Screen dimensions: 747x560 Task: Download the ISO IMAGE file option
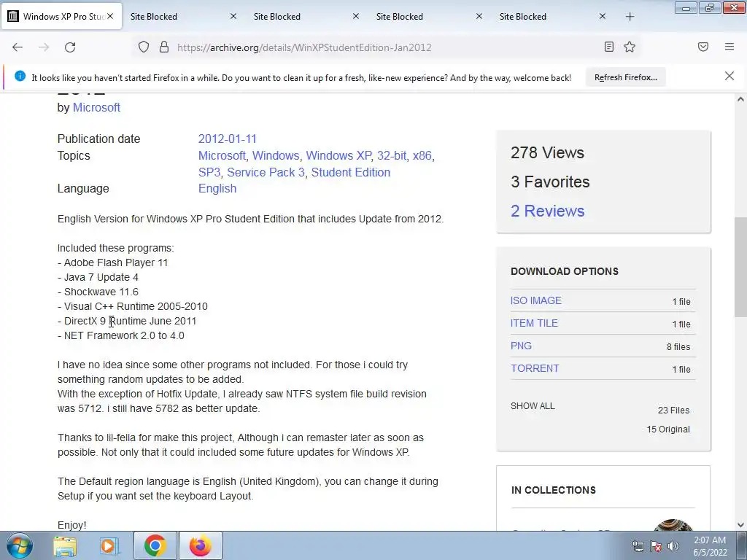(x=536, y=300)
